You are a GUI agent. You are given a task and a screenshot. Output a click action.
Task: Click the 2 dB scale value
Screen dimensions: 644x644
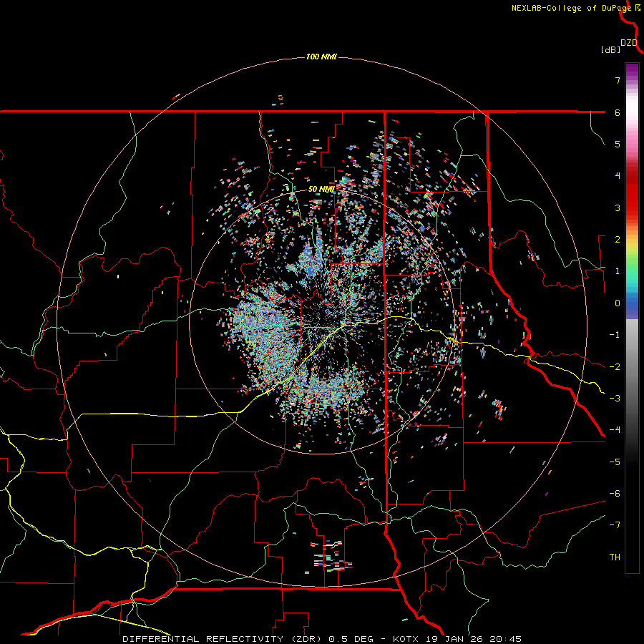click(618, 240)
